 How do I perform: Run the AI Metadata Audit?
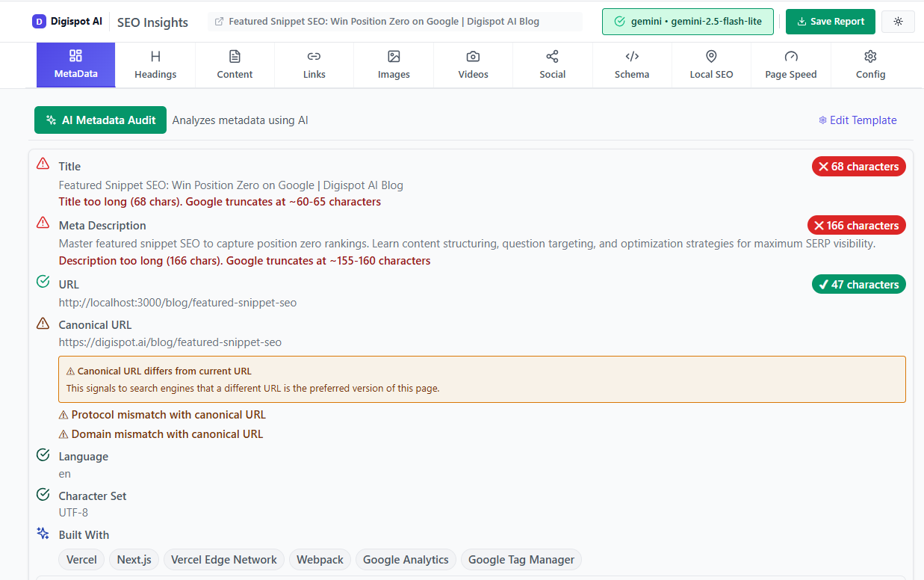(x=100, y=120)
